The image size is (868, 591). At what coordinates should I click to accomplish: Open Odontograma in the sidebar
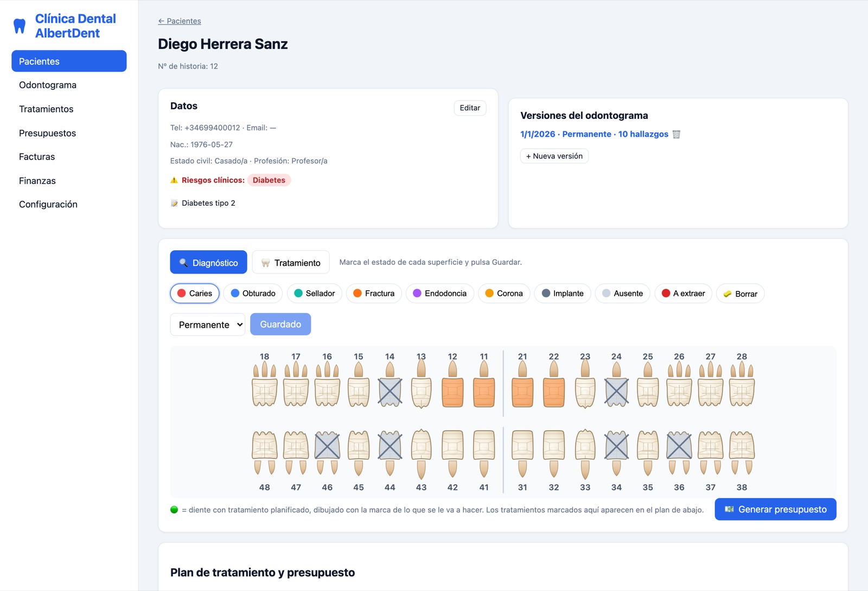(69, 85)
